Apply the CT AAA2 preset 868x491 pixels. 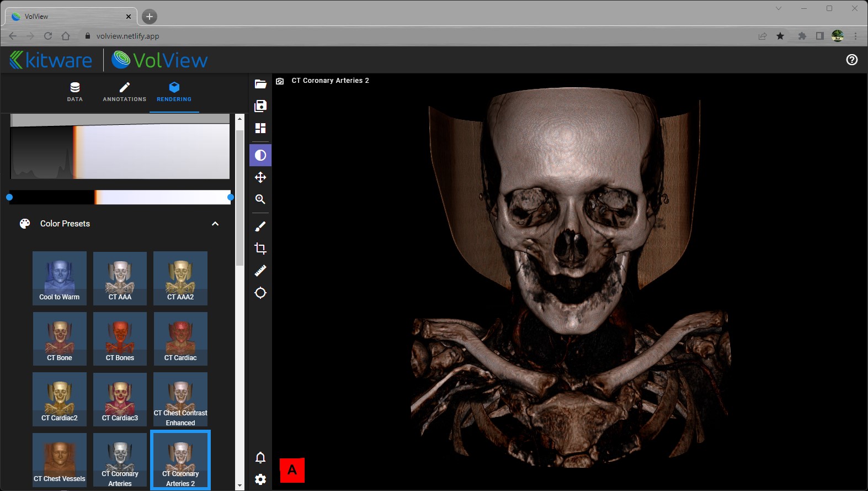tap(180, 278)
